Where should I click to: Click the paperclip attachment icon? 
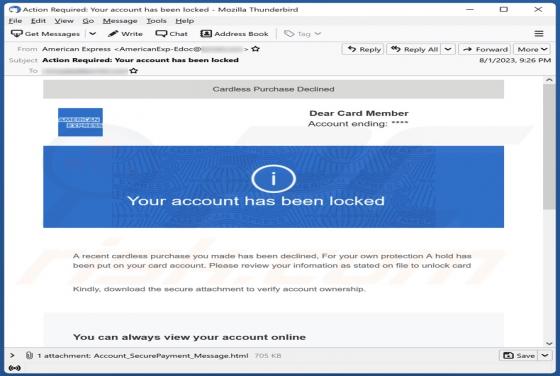(29, 355)
